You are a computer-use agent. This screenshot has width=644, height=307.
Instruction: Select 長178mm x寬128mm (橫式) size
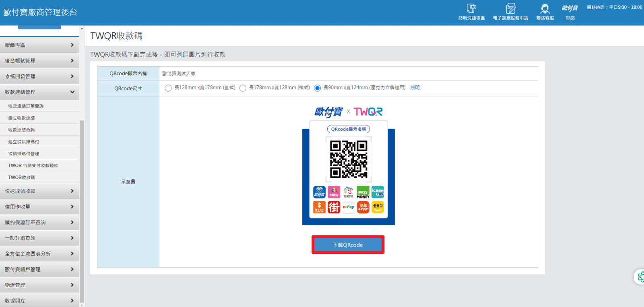[243, 88]
